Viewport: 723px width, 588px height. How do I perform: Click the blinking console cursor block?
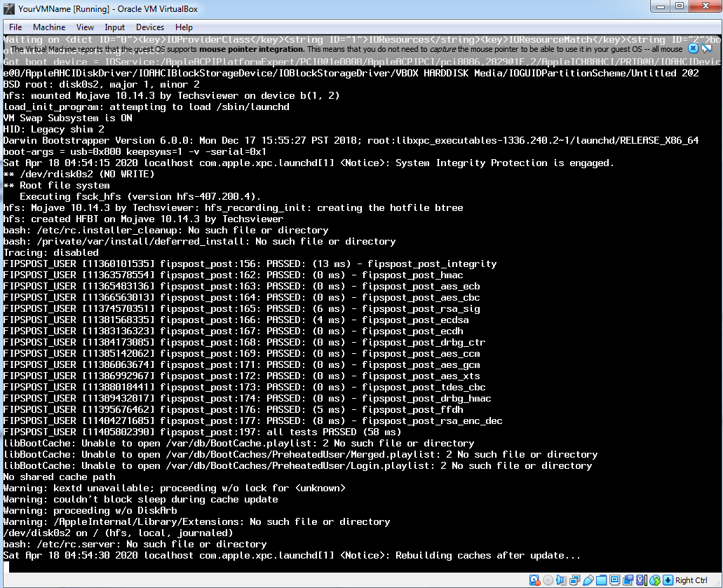(x=6, y=567)
